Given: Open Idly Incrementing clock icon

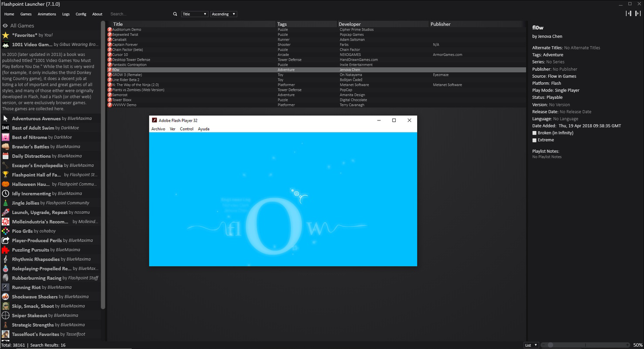Looking at the screenshot, I should click(5, 194).
